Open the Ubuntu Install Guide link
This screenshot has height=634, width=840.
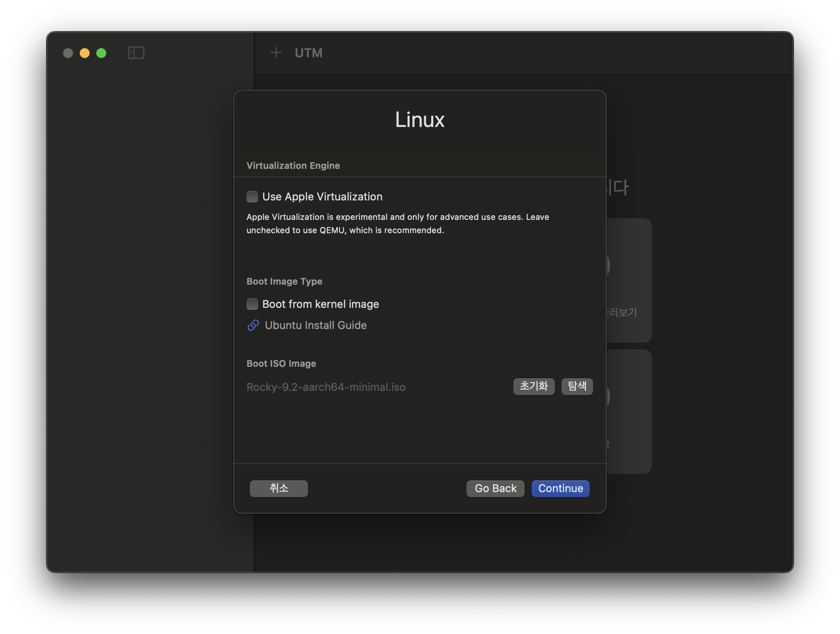(x=315, y=325)
